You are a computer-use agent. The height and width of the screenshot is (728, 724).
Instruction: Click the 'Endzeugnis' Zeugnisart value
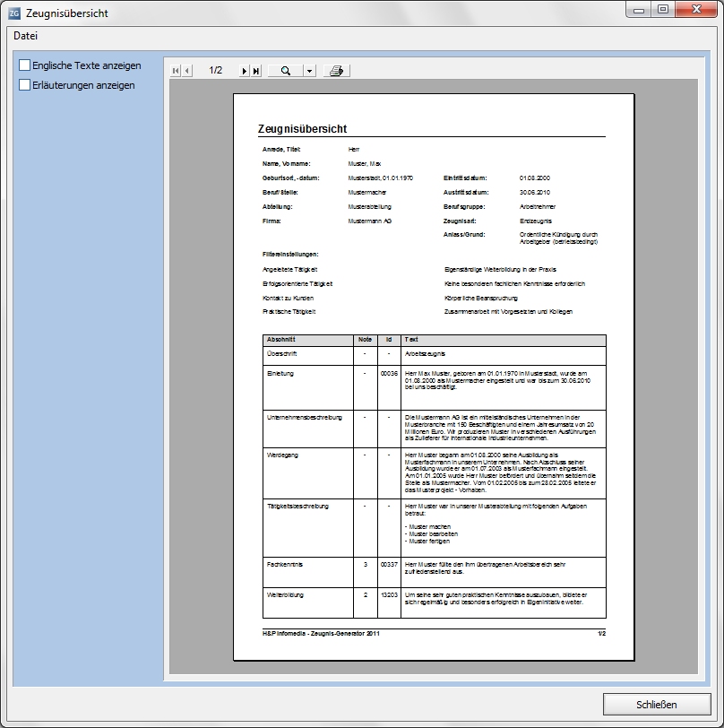click(x=536, y=221)
